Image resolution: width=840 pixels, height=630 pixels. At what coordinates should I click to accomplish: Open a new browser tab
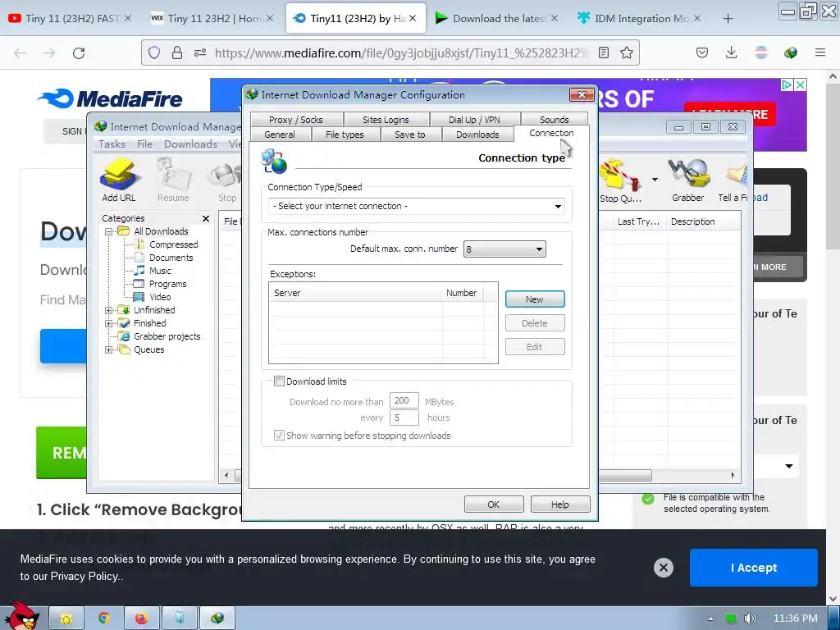tap(728, 19)
